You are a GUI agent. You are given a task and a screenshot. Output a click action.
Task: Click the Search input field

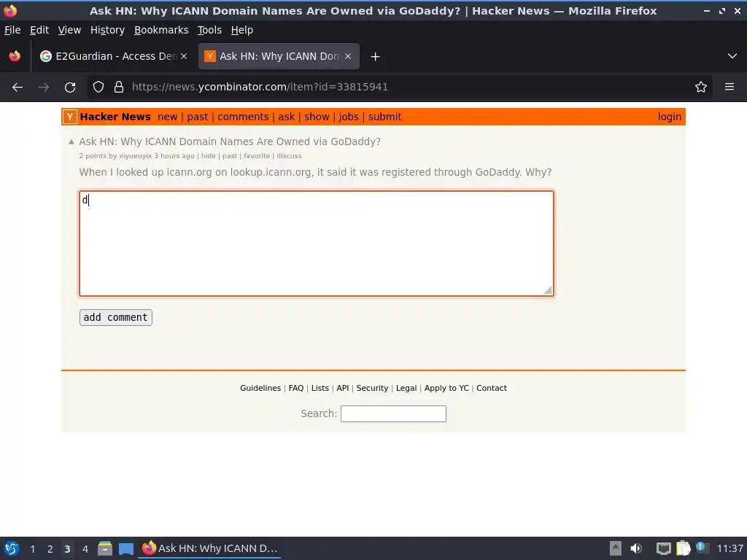pos(393,414)
